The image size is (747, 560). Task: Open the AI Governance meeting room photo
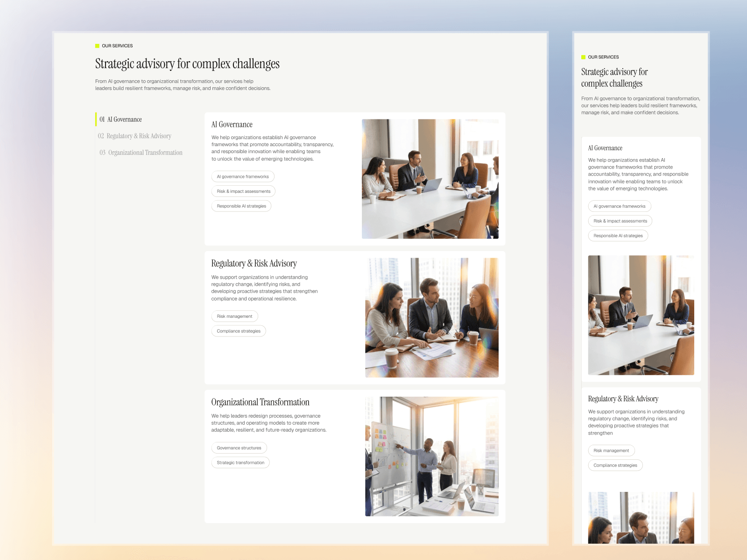430,179
